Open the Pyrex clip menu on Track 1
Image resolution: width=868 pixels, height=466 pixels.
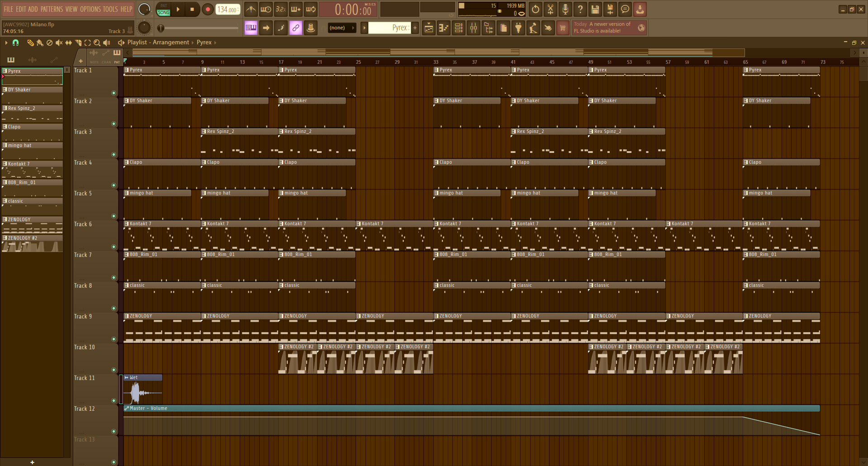(x=127, y=70)
